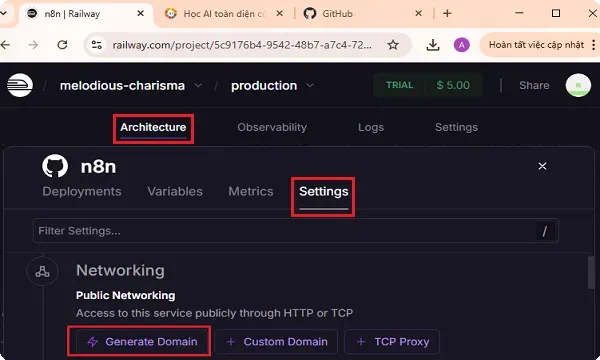This screenshot has width=600, height=360.
Task: Open the Logs tab
Action: pos(371,127)
